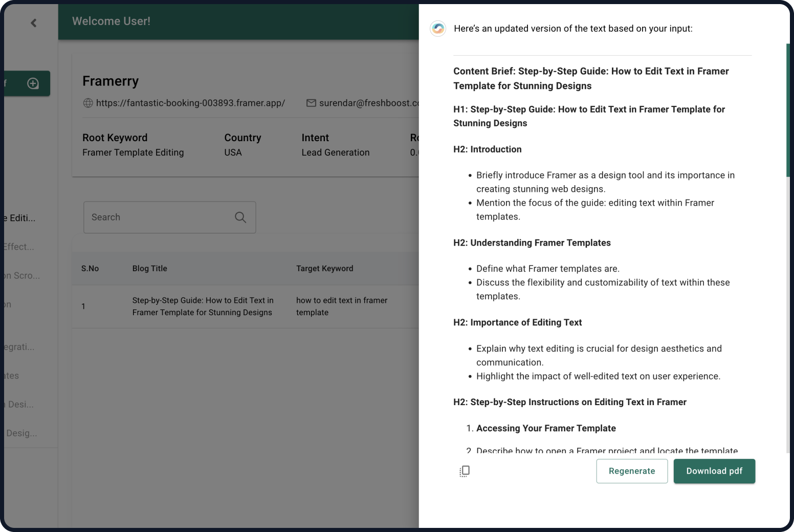Regenerate the content brief
794x532 pixels.
[x=632, y=471]
